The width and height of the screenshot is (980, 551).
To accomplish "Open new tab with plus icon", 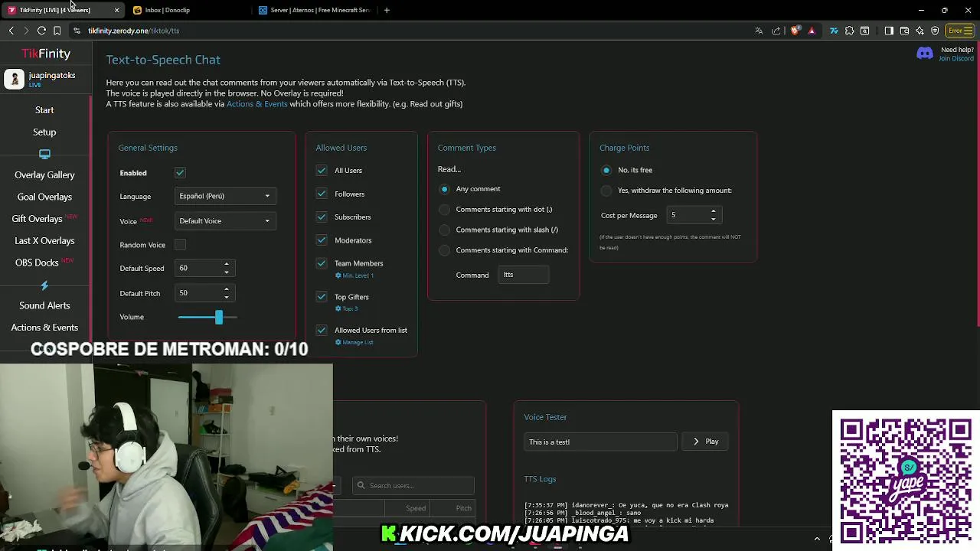I will [x=387, y=10].
